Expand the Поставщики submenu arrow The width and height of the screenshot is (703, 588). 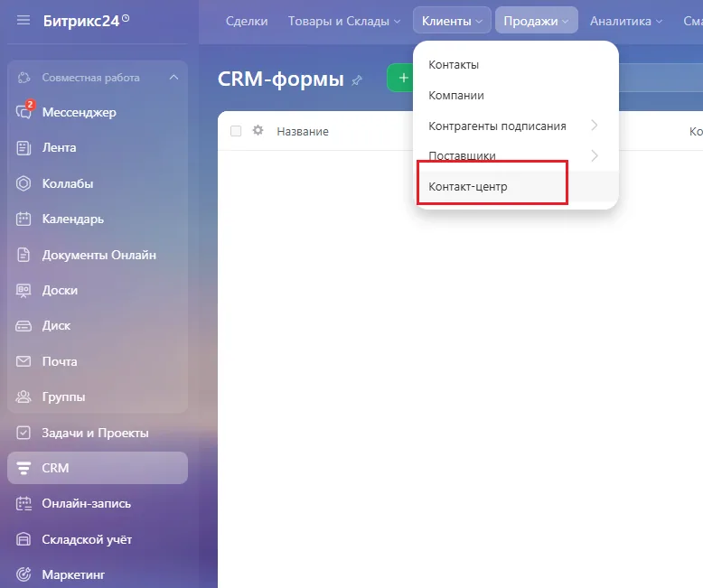click(595, 155)
